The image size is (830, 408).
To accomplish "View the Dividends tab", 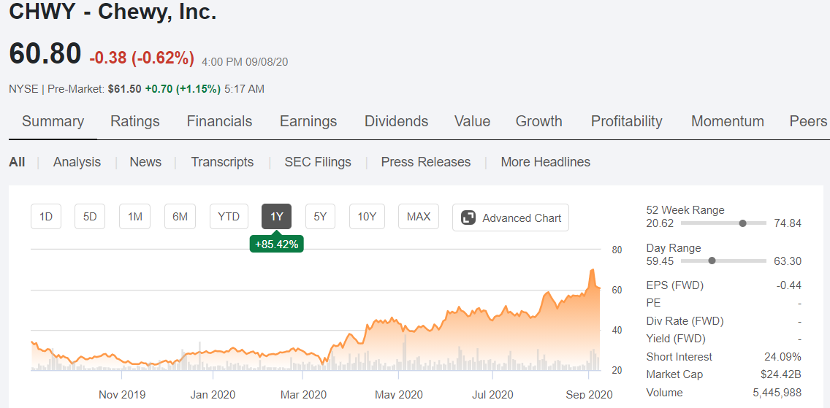I will (x=396, y=121).
